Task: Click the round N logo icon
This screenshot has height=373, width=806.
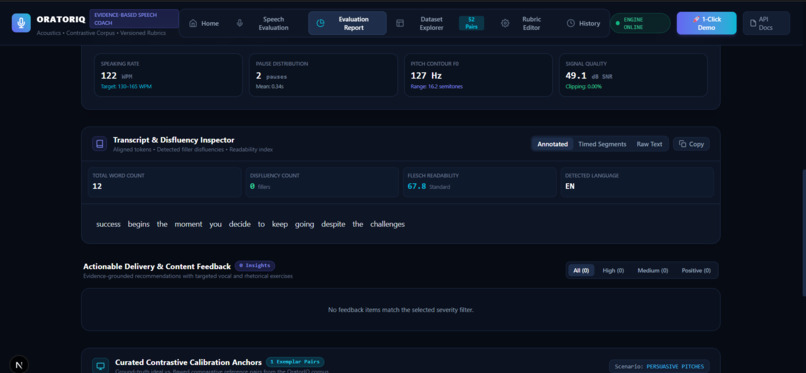Action: pyautogui.click(x=20, y=365)
